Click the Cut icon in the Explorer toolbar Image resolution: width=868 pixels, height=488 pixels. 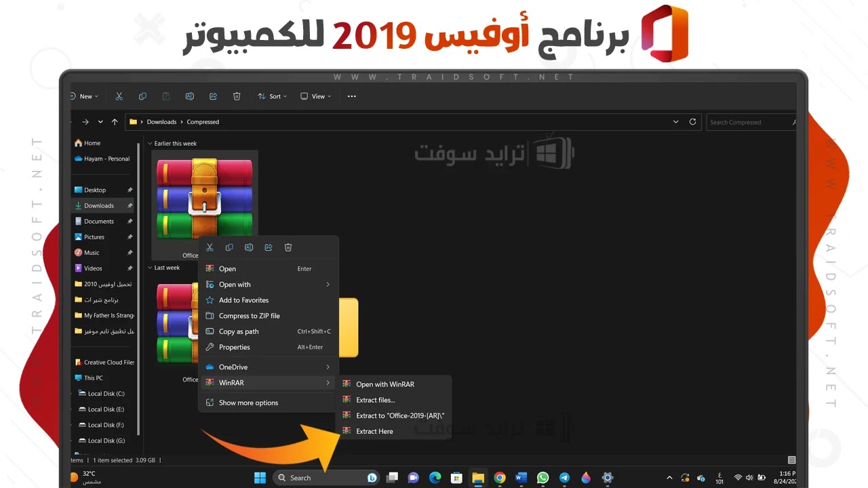pyautogui.click(x=119, y=96)
